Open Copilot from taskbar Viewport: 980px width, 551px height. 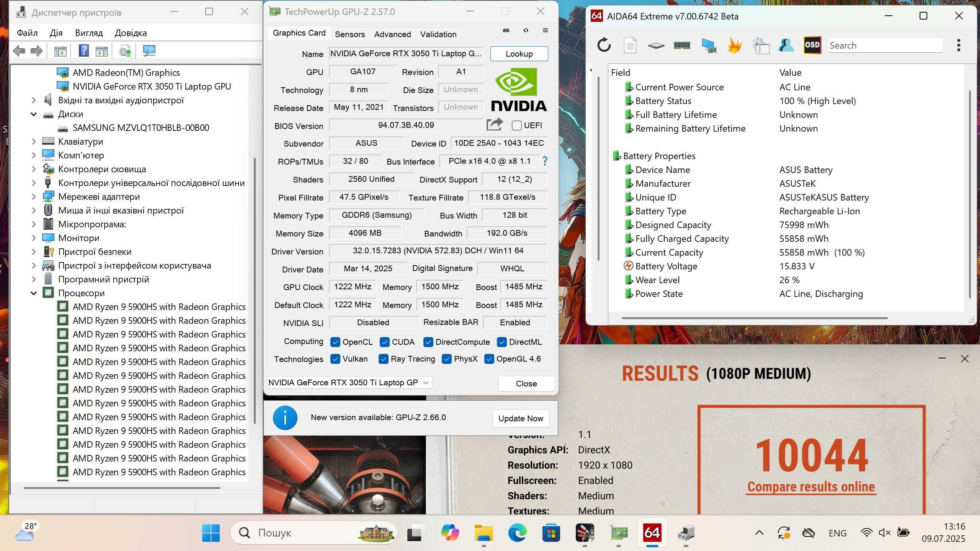tap(450, 533)
